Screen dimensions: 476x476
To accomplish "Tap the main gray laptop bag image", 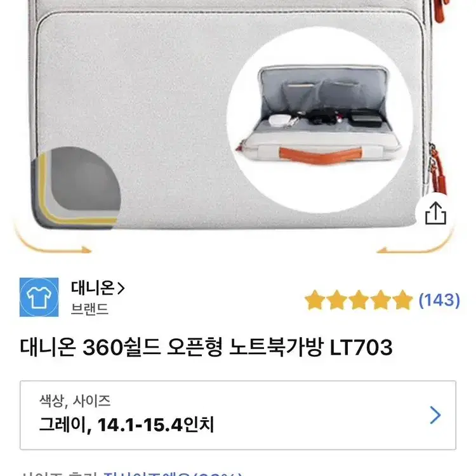I will (x=225, y=116).
